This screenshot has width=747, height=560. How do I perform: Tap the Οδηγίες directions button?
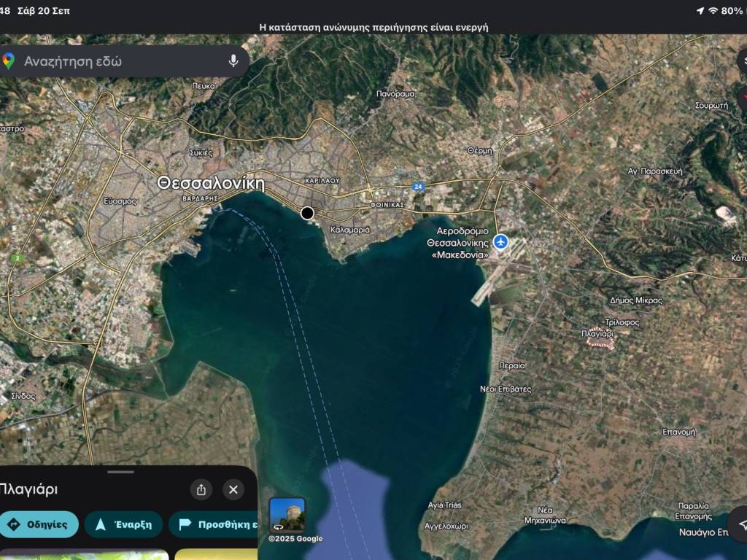point(39,524)
